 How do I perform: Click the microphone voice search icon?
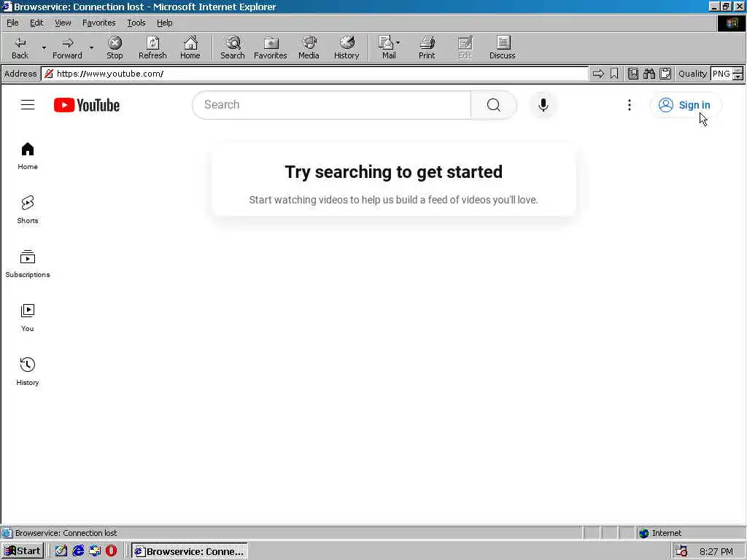pos(543,105)
